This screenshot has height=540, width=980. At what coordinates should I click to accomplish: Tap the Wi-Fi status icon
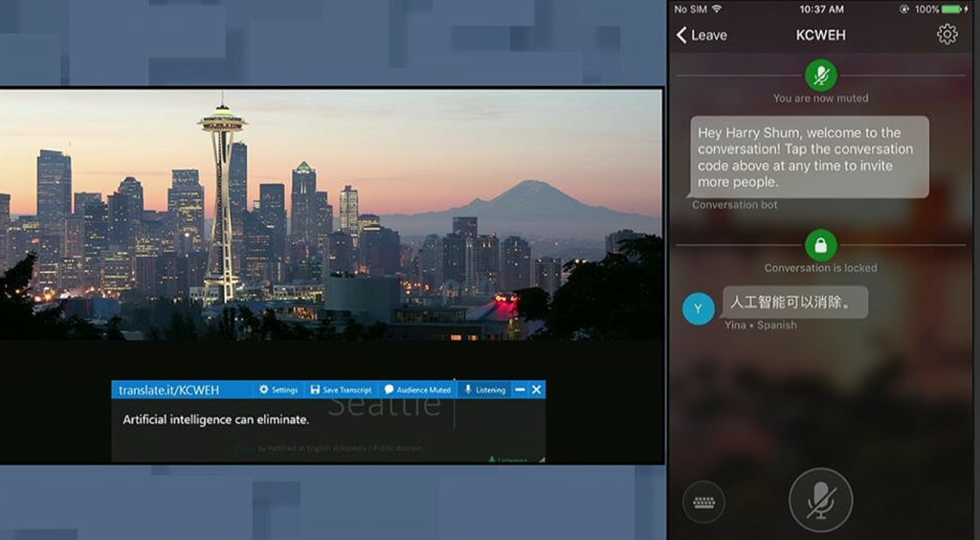[716, 9]
